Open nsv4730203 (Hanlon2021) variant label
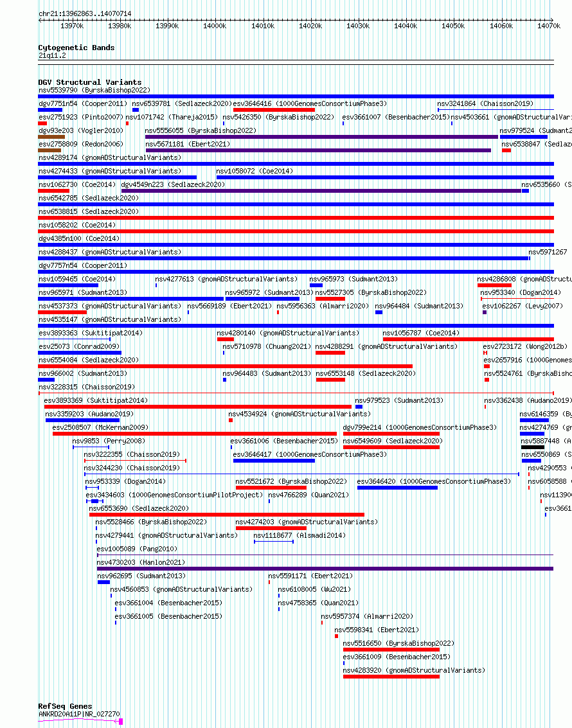The height and width of the screenshot is (728, 572). click(x=141, y=562)
